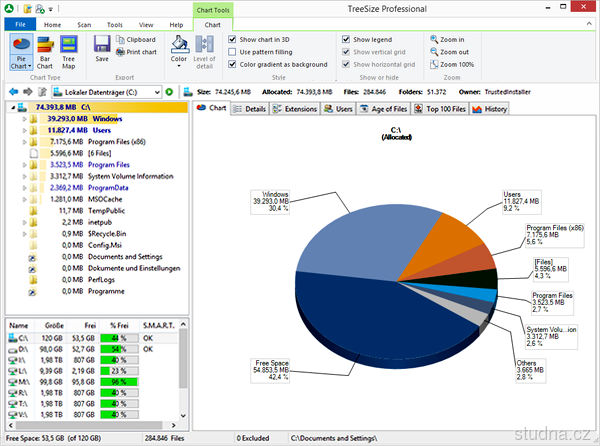Expand the Windows folder node
This screenshot has width=600, height=446.
click(x=24, y=119)
